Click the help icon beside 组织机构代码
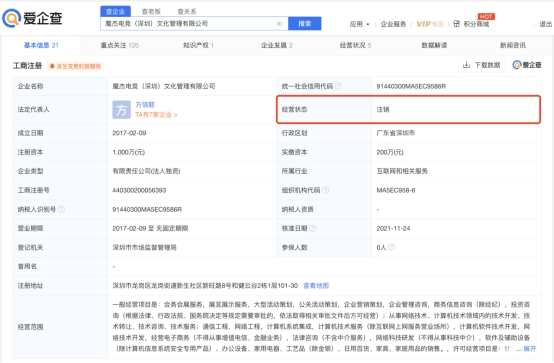 coord(325,190)
